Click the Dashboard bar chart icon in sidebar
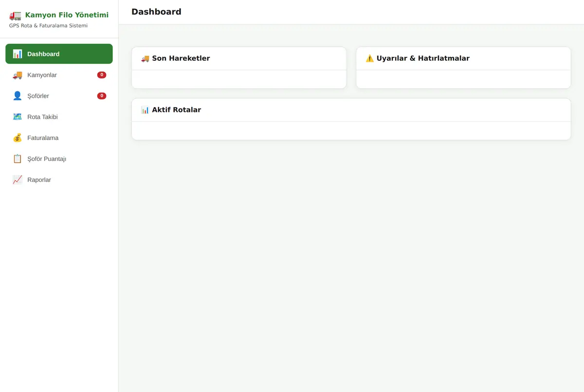This screenshot has width=584, height=392. [18, 54]
